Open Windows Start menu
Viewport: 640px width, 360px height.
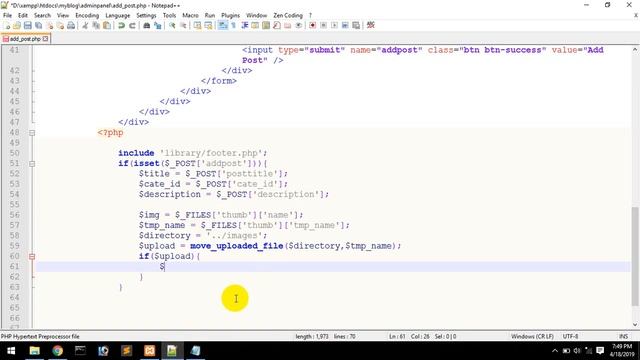(x=11, y=351)
